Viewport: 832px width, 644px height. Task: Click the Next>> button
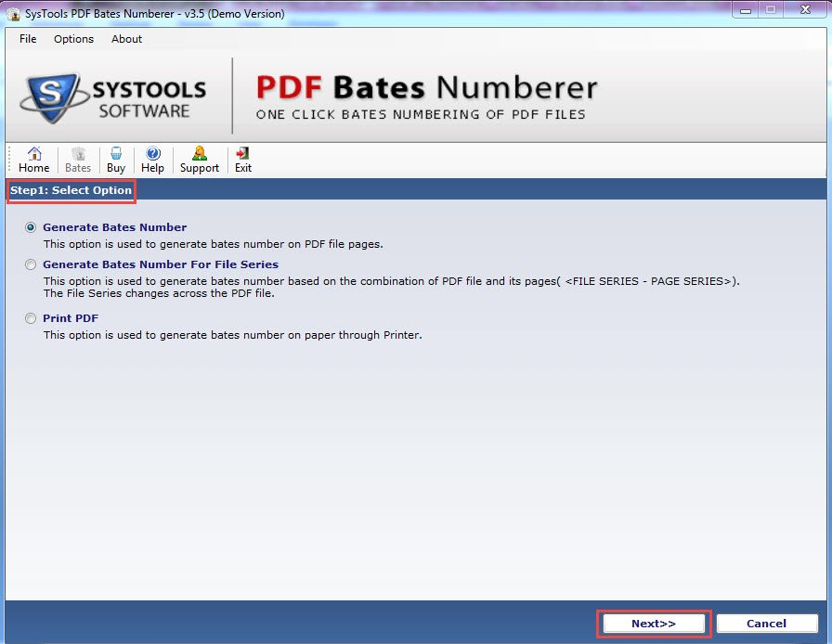pos(654,624)
